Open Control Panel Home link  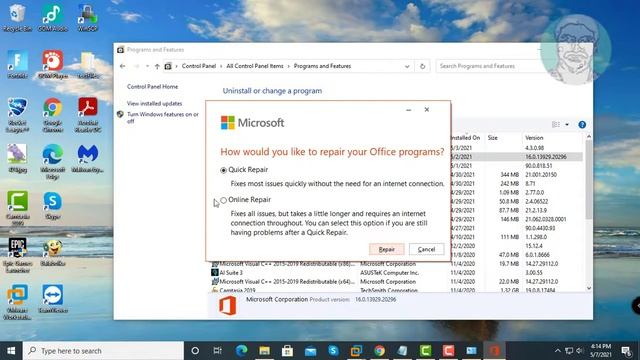pyautogui.click(x=152, y=87)
